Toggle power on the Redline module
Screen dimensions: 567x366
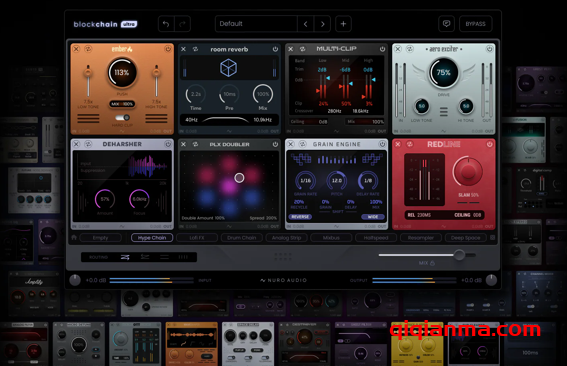(490, 144)
